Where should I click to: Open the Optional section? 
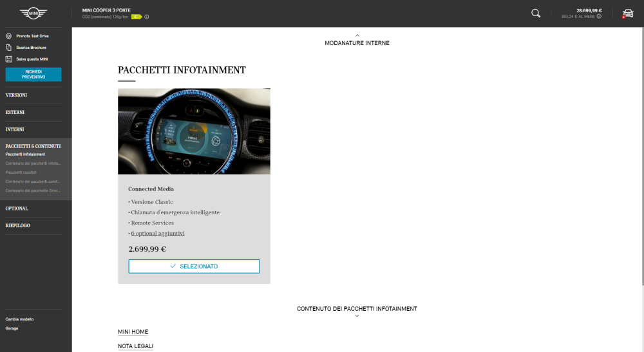pos(17,208)
